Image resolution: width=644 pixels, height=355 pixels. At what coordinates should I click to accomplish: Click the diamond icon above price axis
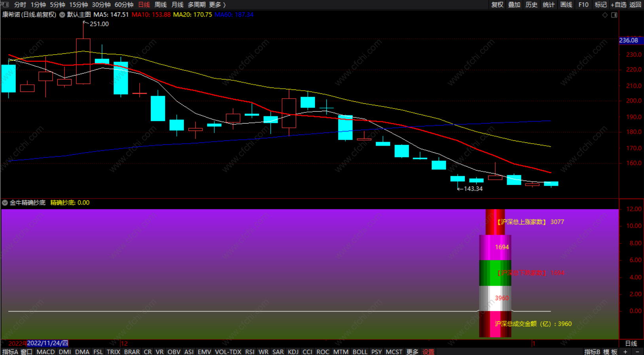coord(605,15)
